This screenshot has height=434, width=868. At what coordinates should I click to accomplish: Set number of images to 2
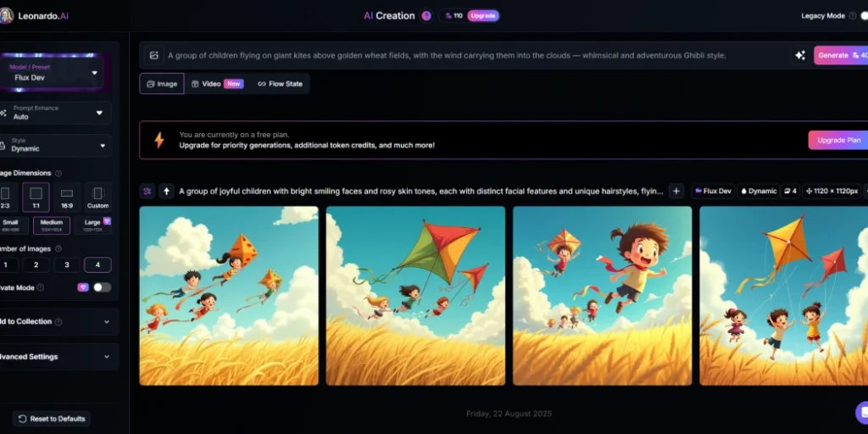tap(36, 265)
